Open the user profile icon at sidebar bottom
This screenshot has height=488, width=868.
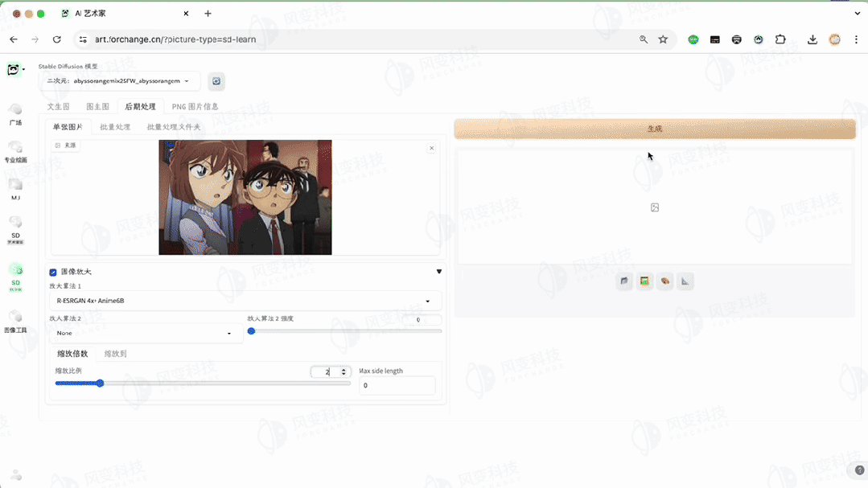click(16, 474)
